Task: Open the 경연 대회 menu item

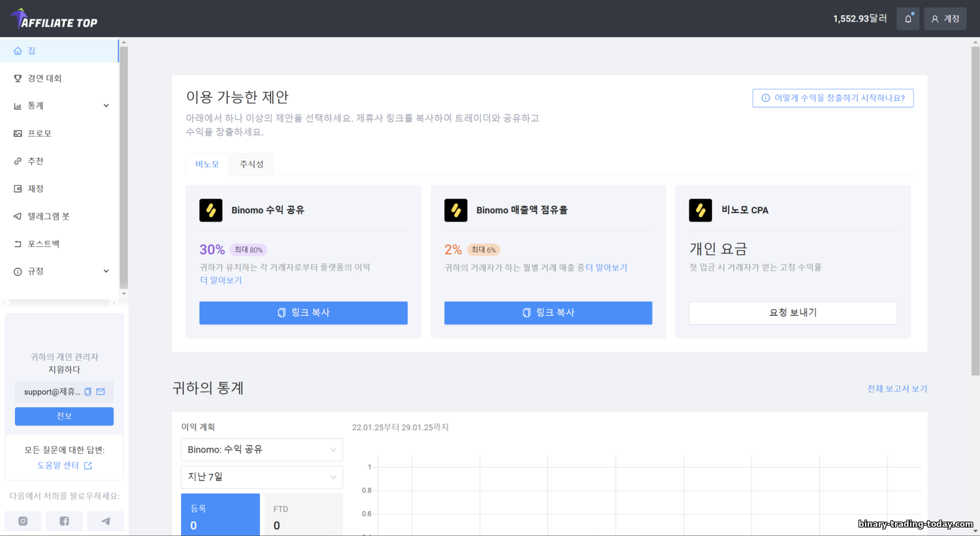Action: [x=59, y=78]
